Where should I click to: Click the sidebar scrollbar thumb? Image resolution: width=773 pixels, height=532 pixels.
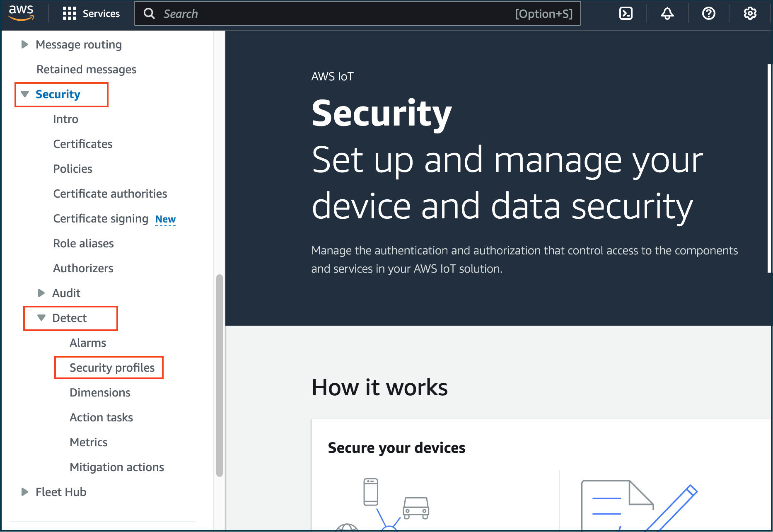coord(220,375)
